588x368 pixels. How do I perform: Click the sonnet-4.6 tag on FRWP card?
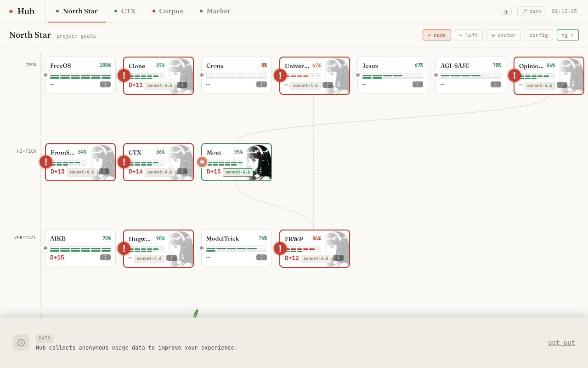coord(316,259)
